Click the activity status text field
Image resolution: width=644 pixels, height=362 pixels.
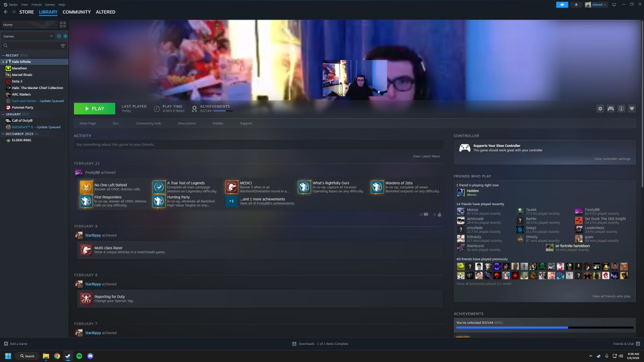[x=259, y=145]
